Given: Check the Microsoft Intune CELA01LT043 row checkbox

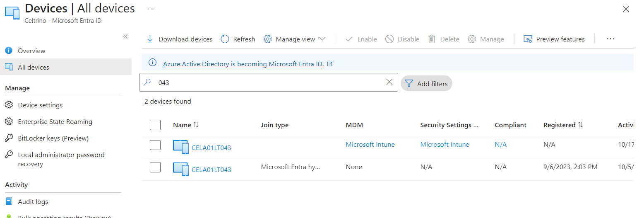Looking at the screenshot, I should [x=155, y=145].
